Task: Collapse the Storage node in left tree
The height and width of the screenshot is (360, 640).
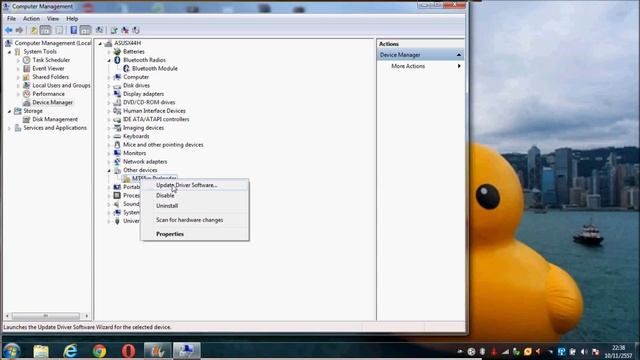Action: click(9, 111)
